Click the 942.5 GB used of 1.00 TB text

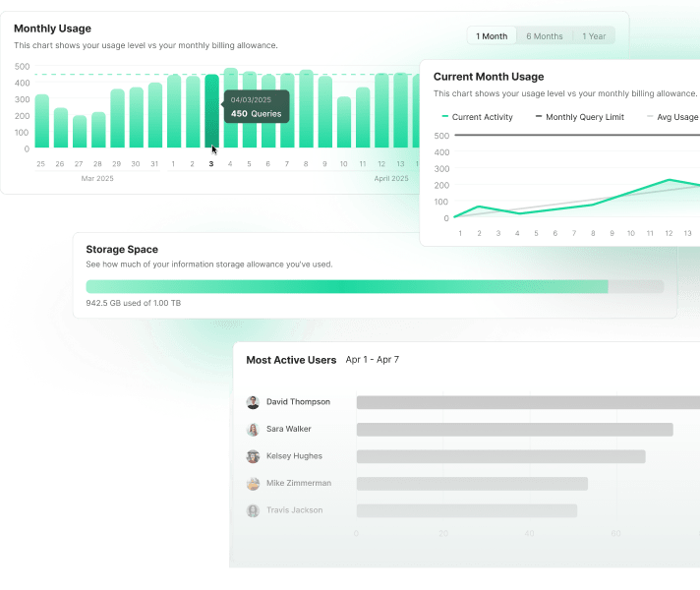[134, 303]
